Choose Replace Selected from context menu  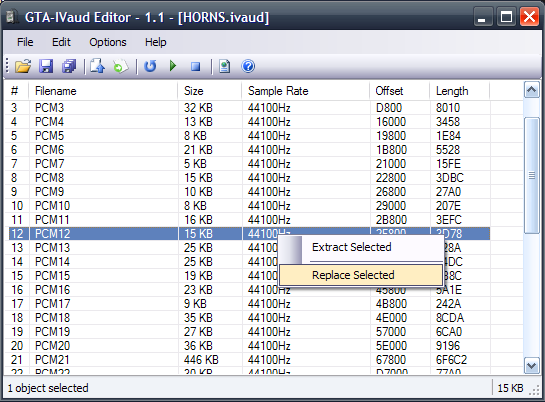coord(361,275)
